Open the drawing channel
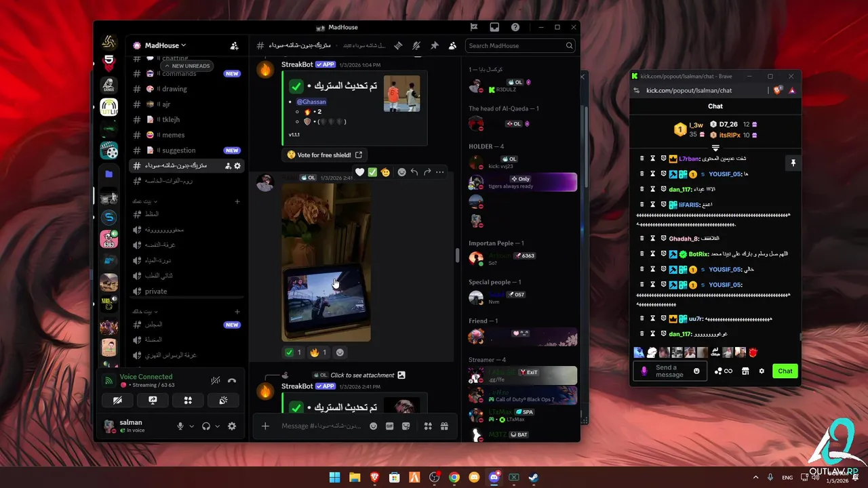The image size is (868, 488). coord(186,89)
